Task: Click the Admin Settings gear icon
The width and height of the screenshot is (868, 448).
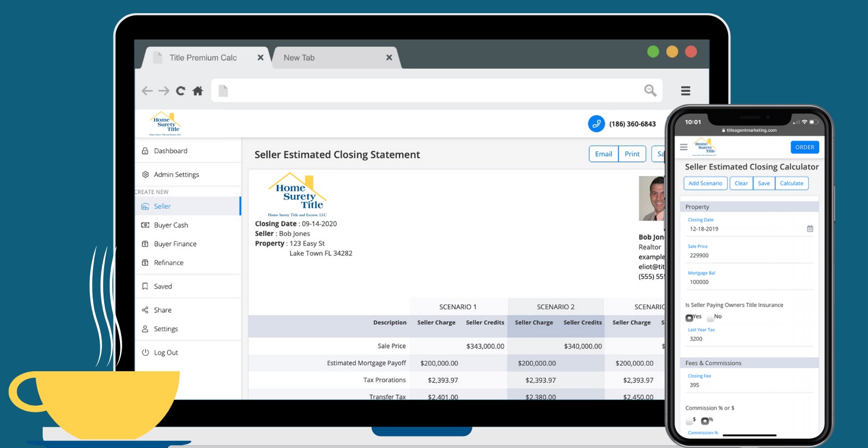Action: 145,174
